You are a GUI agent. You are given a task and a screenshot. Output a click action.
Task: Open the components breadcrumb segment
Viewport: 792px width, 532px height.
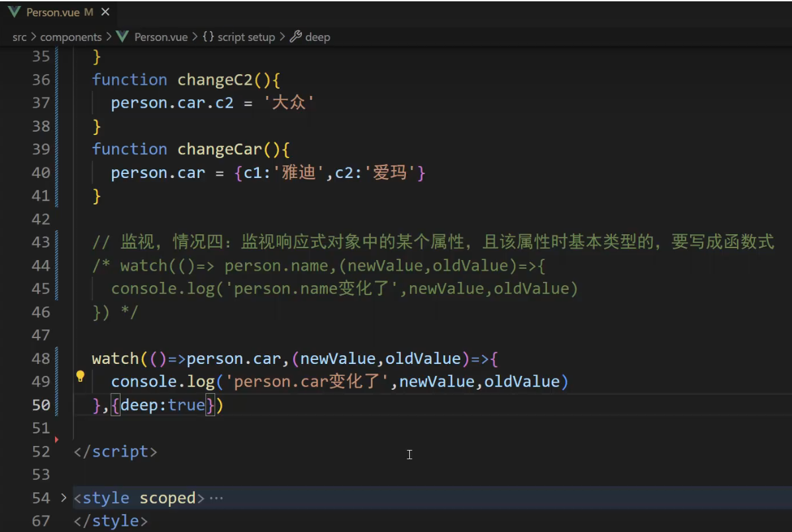coord(71,37)
